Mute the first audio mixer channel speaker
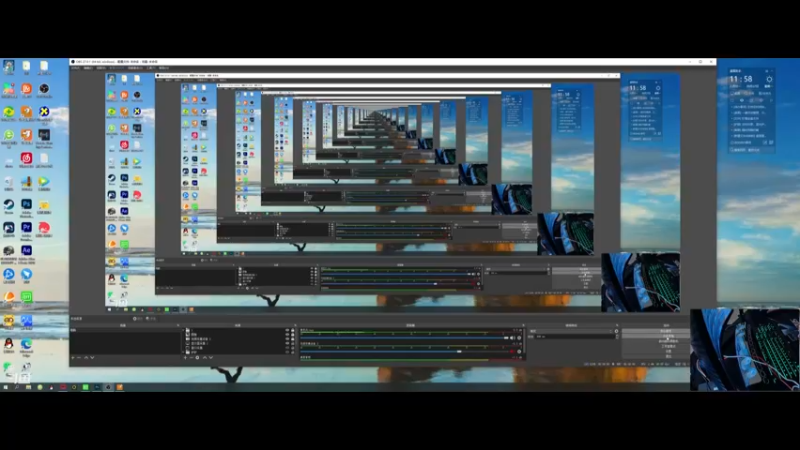This screenshot has height=450, width=800. pos(513,338)
